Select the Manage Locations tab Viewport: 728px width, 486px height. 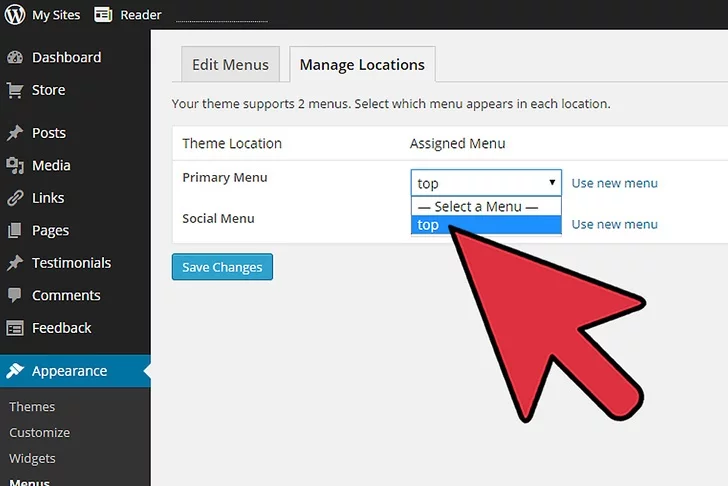362,65
